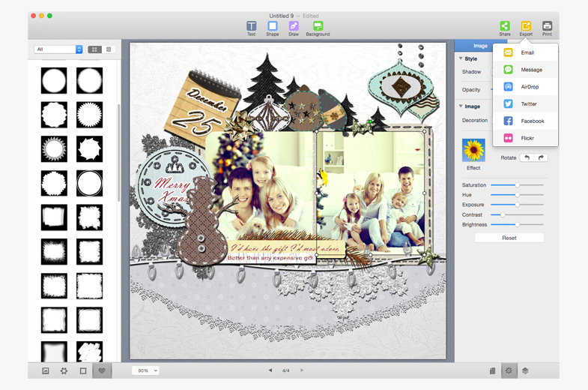The height and width of the screenshot is (390, 588).
Task: Click the Share toolbar icon
Action: (x=505, y=28)
